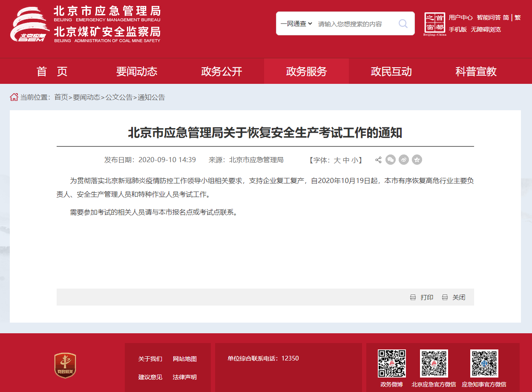Click the star favorite icon

pos(417,160)
